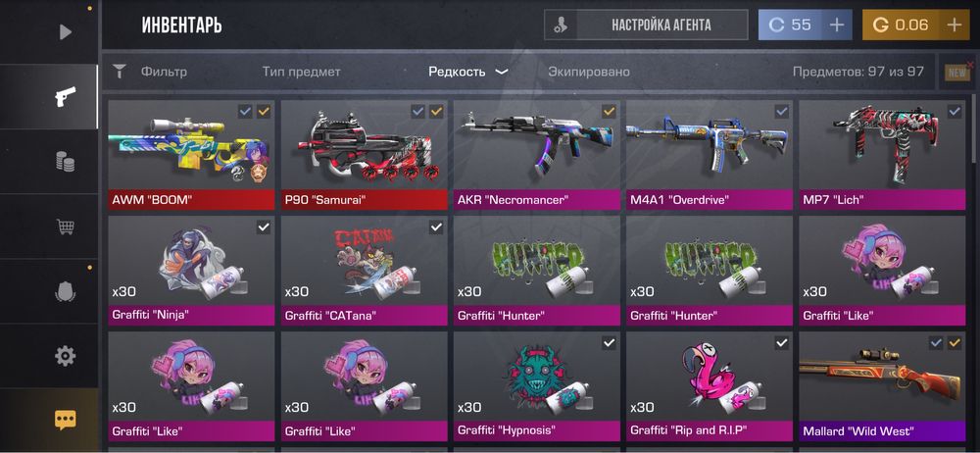Image resolution: width=980 pixels, height=453 pixels.
Task: Open the clan shield sidebar icon
Action: tap(65, 291)
